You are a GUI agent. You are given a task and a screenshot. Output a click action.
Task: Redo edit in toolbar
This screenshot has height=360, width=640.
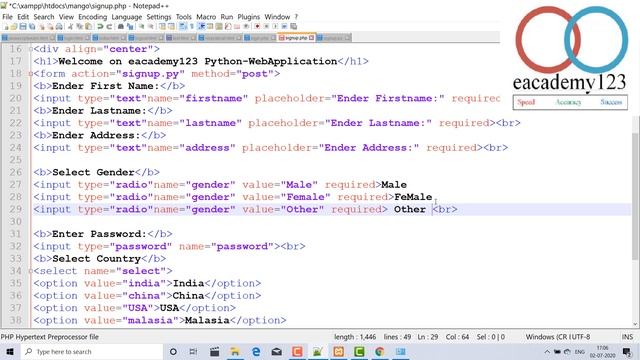[109, 27]
